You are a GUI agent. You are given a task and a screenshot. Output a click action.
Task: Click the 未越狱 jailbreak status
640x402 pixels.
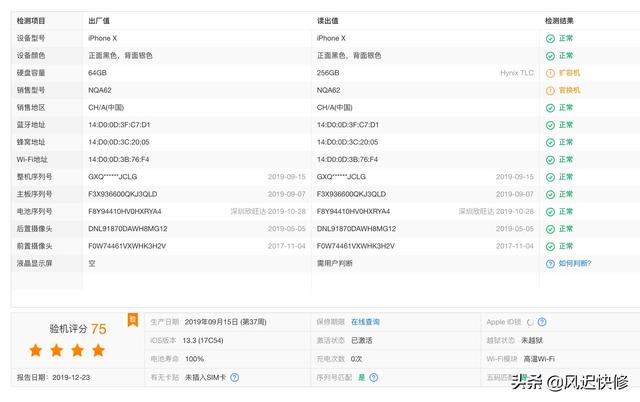[x=532, y=340]
